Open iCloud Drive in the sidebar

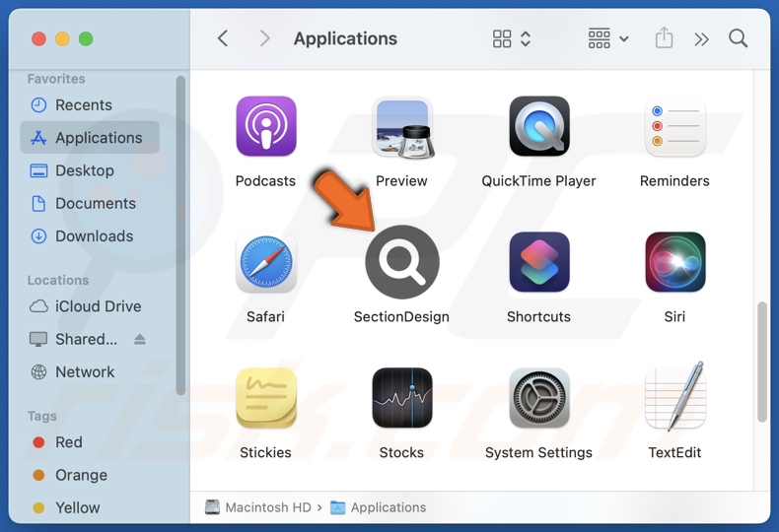tap(90, 306)
